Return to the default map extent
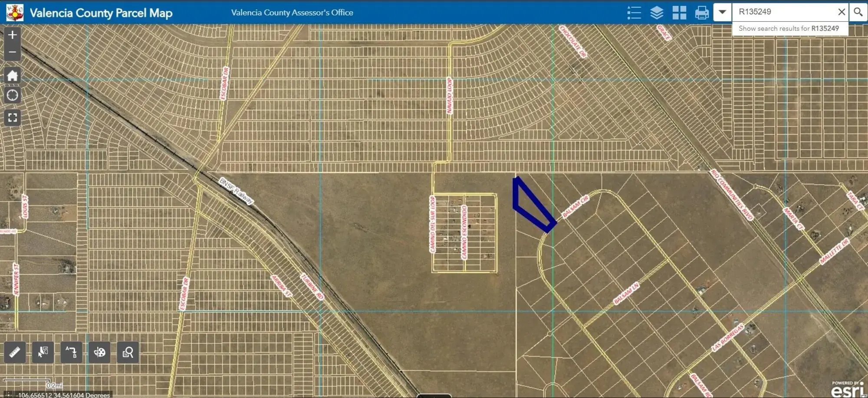Screen dimensions: 868x398 [12, 76]
